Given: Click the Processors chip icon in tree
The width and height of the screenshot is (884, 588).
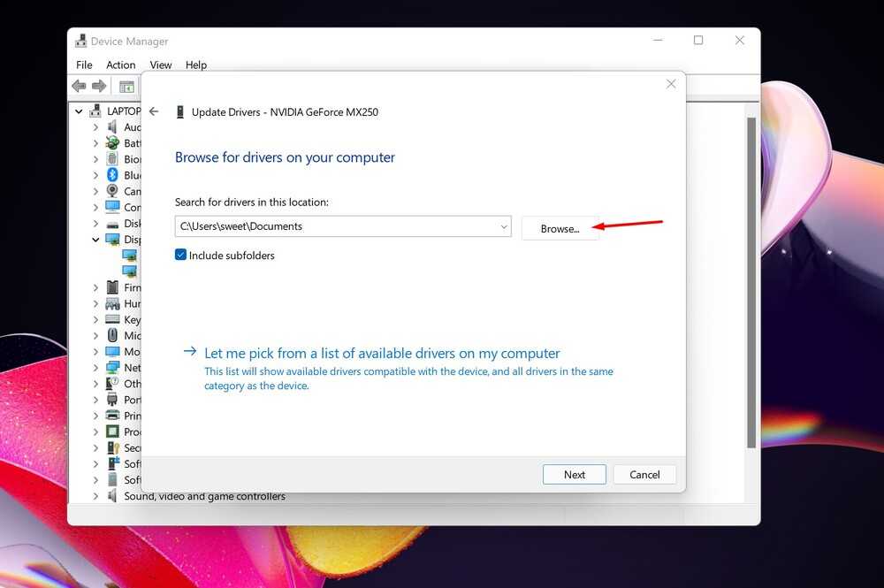Looking at the screenshot, I should tap(112, 431).
